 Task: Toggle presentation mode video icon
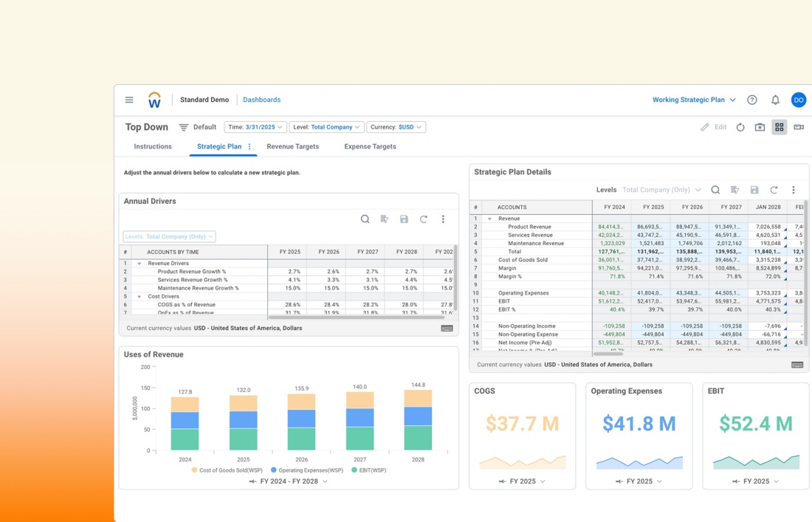coord(799,127)
